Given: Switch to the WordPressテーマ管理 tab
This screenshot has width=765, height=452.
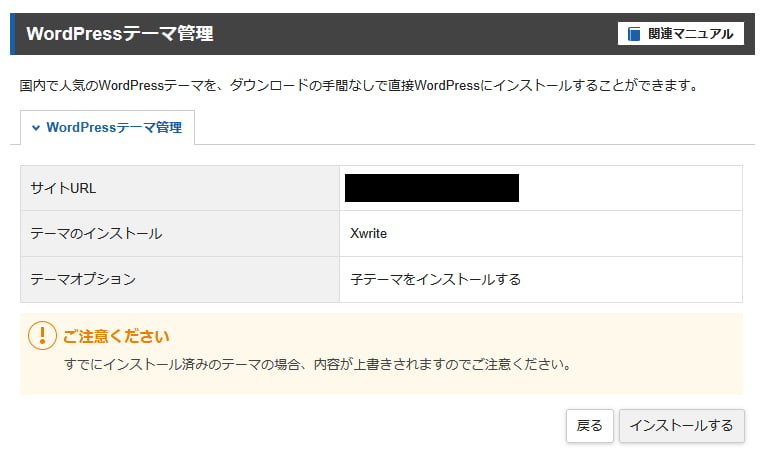Looking at the screenshot, I should [107, 128].
